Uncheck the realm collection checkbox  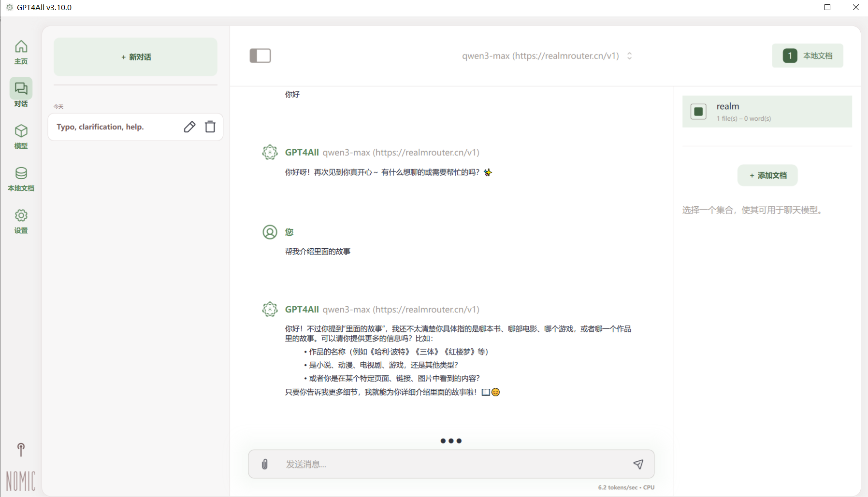click(698, 112)
